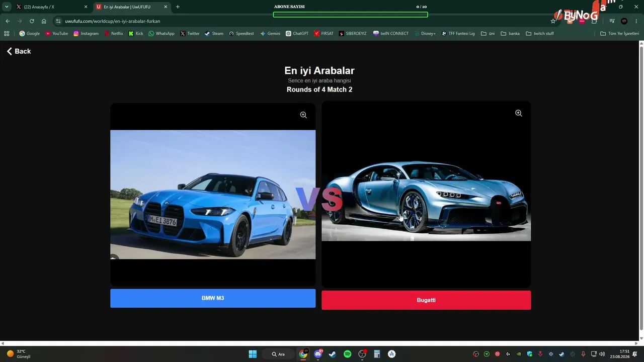The height and width of the screenshot is (362, 644).
Task: Open the YouTube bookmark
Action: click(57, 34)
